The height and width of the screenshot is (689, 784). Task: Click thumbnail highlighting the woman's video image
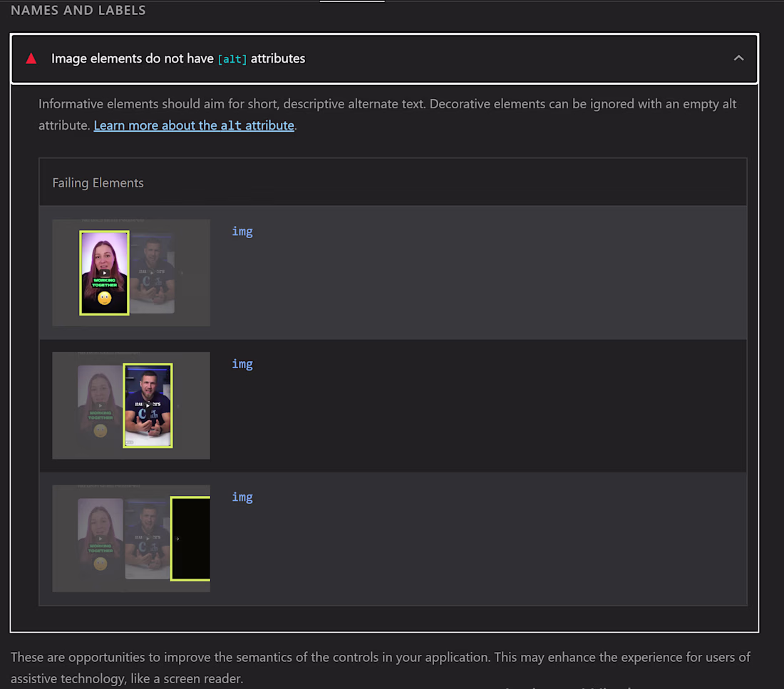coord(131,272)
